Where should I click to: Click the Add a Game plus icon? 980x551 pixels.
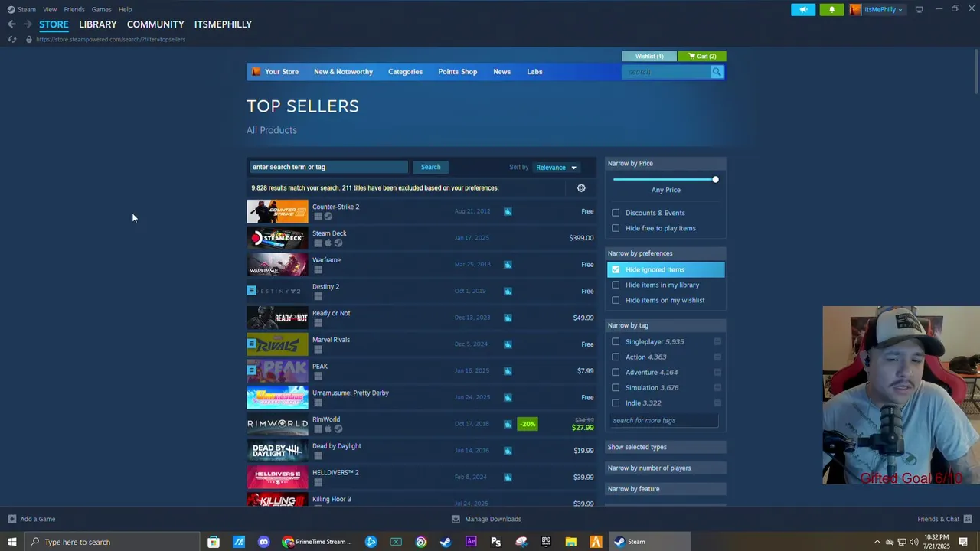[x=11, y=519]
